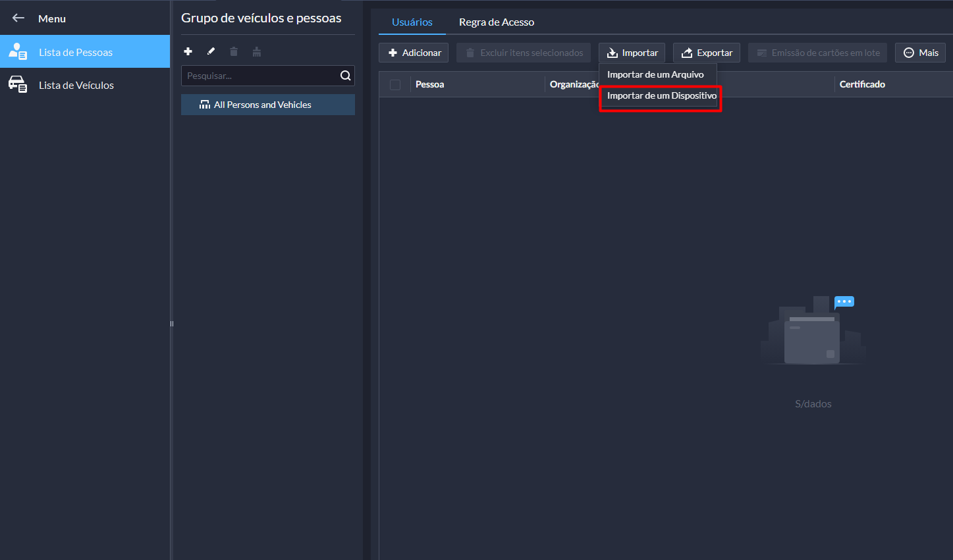Click the plus icon to add group
This screenshot has height=560, width=953.
tap(188, 51)
